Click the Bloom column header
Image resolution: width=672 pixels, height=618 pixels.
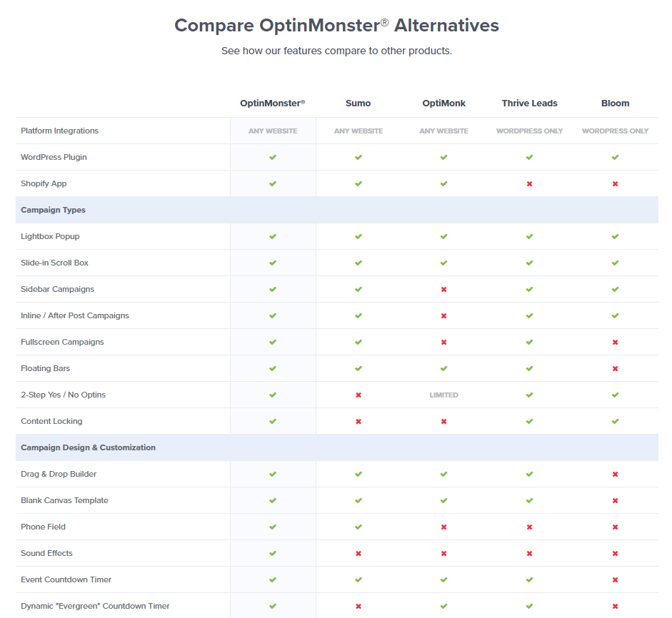click(615, 103)
